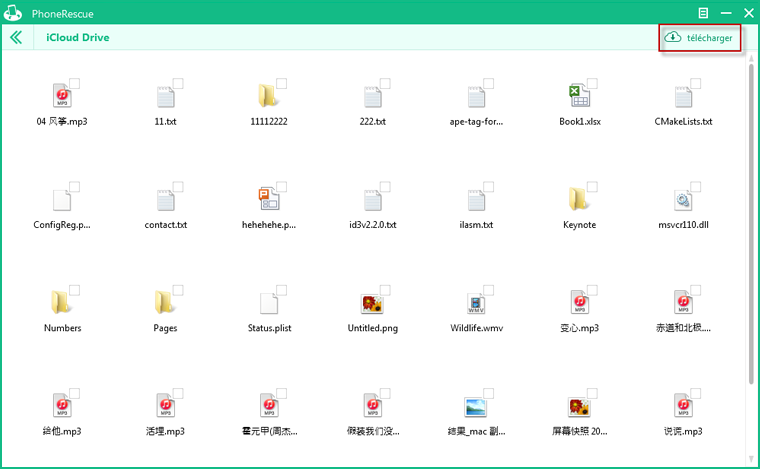Check the box for 04 风筝.mp3
Screen dimensions: 760x469
75,83
